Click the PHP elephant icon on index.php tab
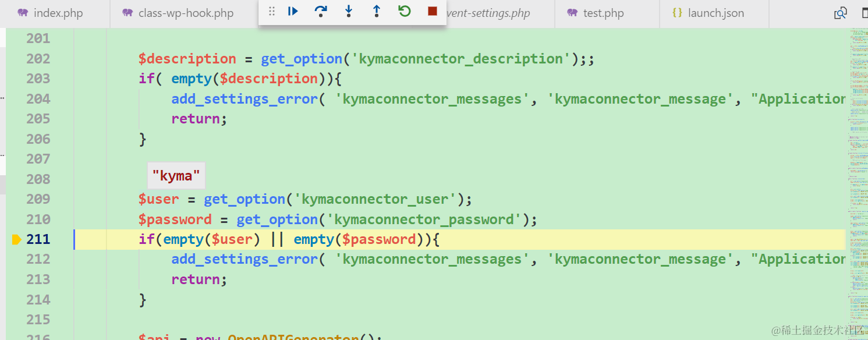This screenshot has height=340, width=868. (x=23, y=13)
